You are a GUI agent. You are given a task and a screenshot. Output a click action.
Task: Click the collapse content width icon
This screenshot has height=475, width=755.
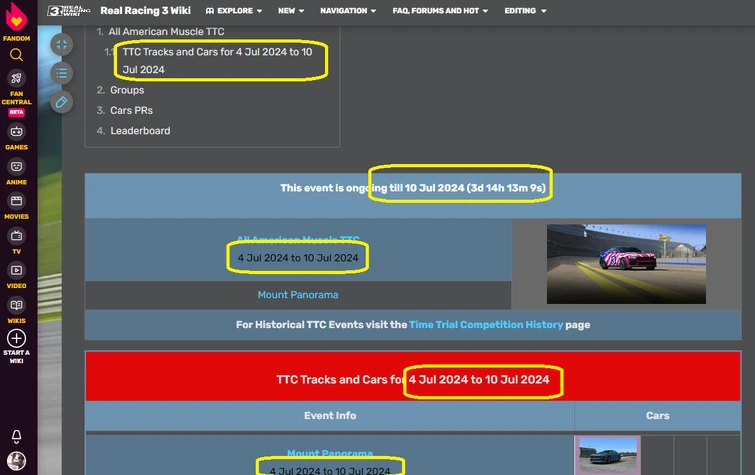point(62,45)
